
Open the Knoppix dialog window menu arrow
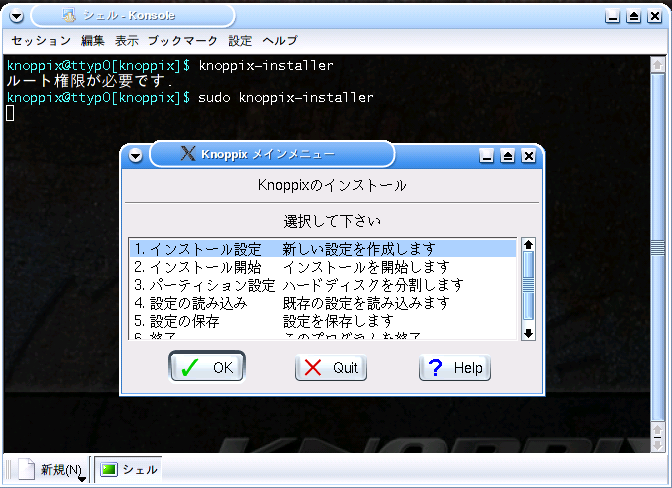[135, 155]
